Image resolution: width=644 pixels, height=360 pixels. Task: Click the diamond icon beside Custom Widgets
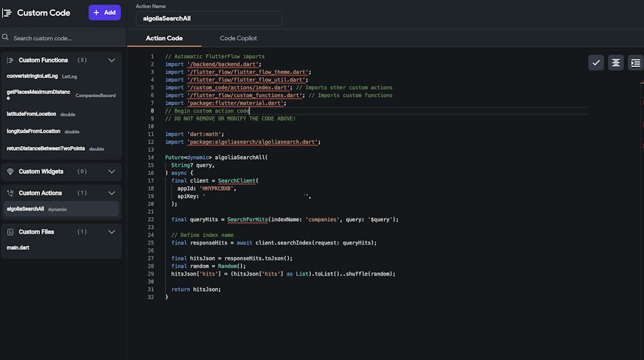tap(10, 171)
